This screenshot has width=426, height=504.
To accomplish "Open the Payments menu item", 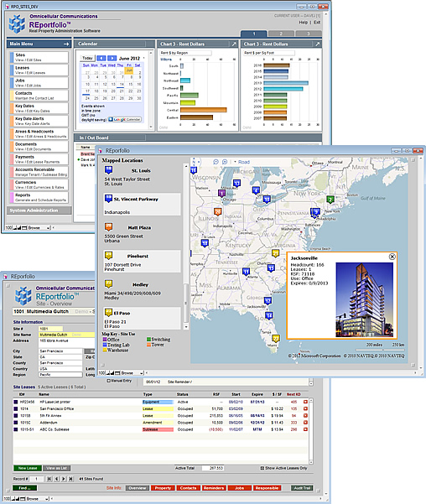I will pyautogui.click(x=39, y=159).
